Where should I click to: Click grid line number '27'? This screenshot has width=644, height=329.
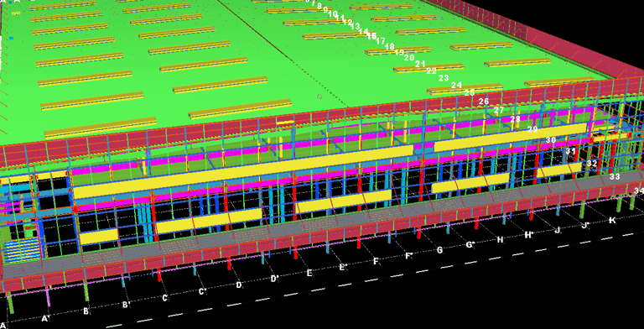pos(499,110)
